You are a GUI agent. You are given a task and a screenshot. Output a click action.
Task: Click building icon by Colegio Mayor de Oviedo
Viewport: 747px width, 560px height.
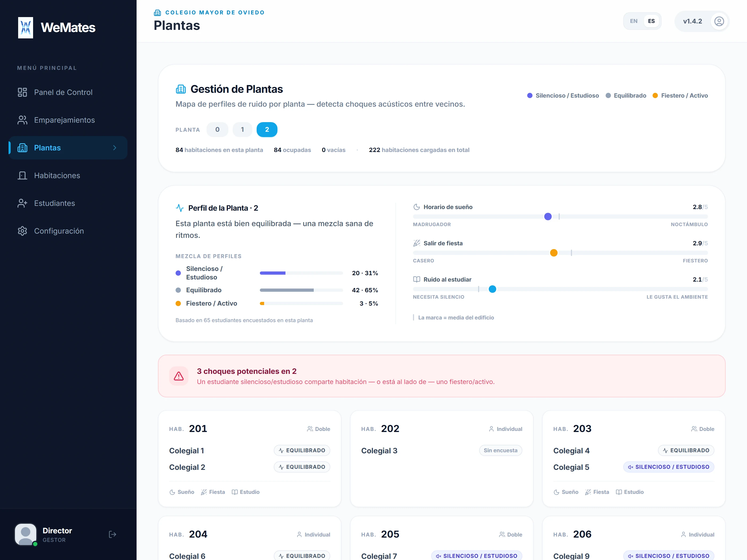coord(157,13)
